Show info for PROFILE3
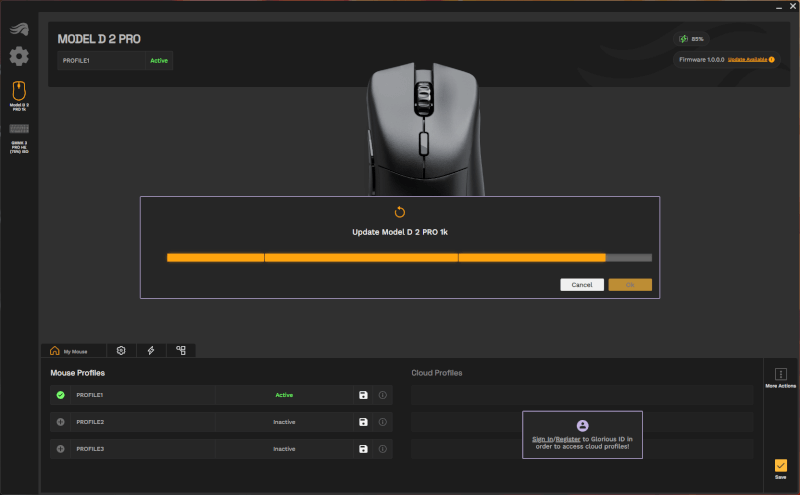800x495 pixels. (383, 449)
